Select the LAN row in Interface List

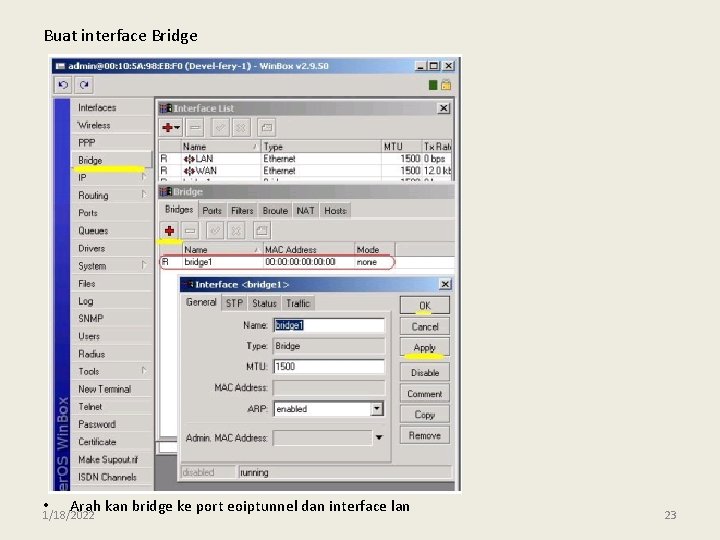305,158
